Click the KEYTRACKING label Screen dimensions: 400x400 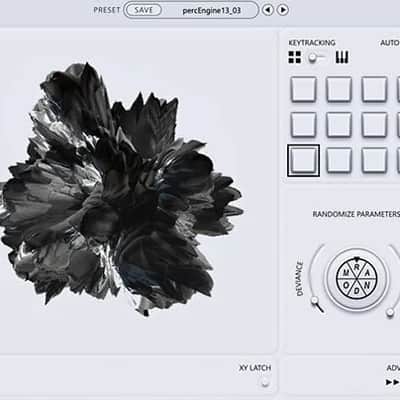[312, 43]
